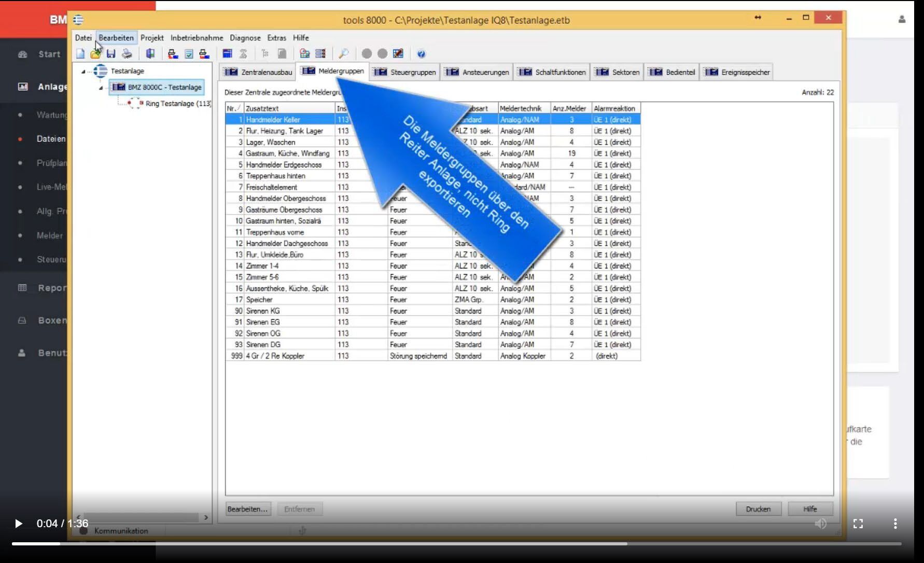The image size is (924, 563).
Task: Open the Extras menu
Action: click(276, 38)
